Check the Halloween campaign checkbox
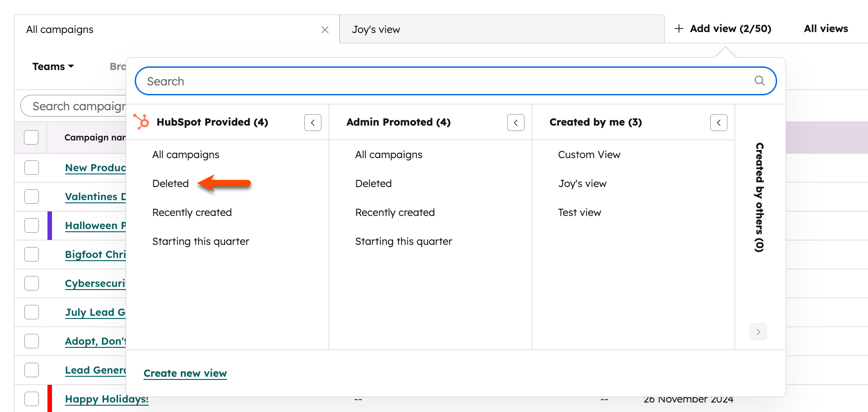This screenshot has width=868, height=412. pos(32,225)
